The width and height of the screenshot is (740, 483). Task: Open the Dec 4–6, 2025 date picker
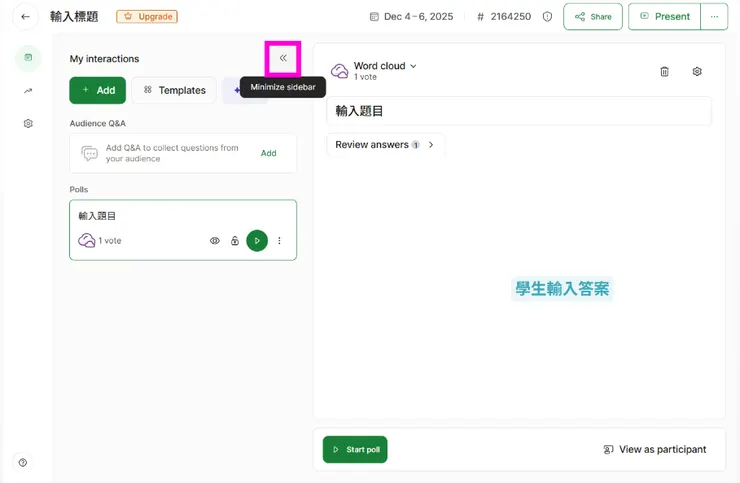(411, 17)
